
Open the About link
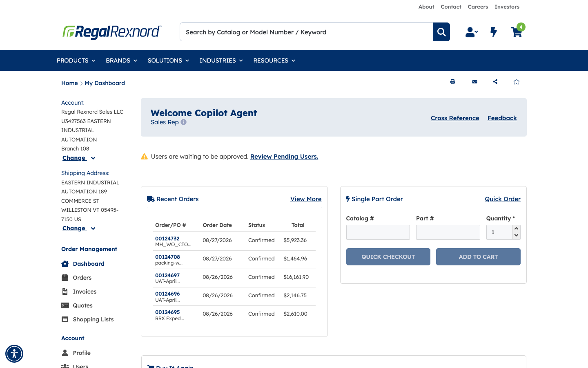tap(426, 7)
